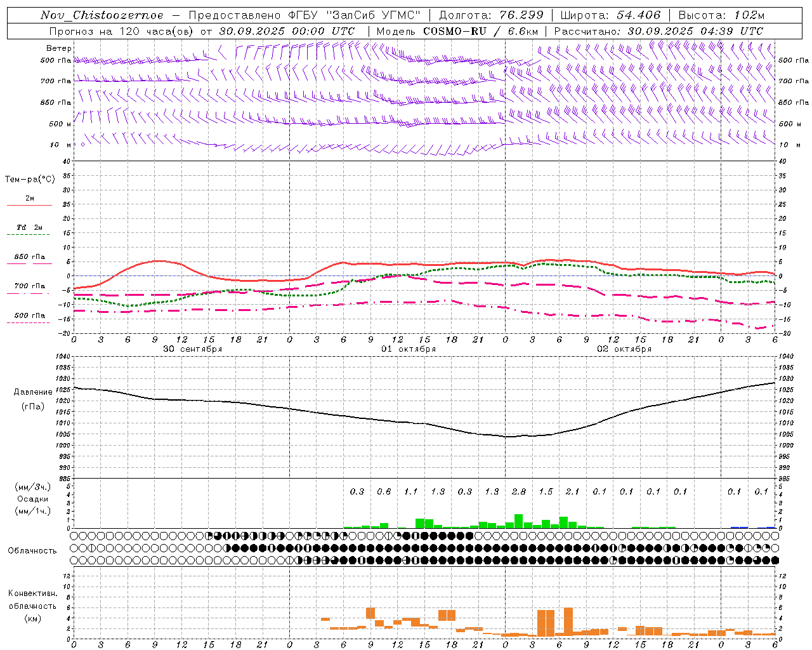Select the 'Долгота: 76.299' longitude text
812x650 pixels.
(x=491, y=15)
